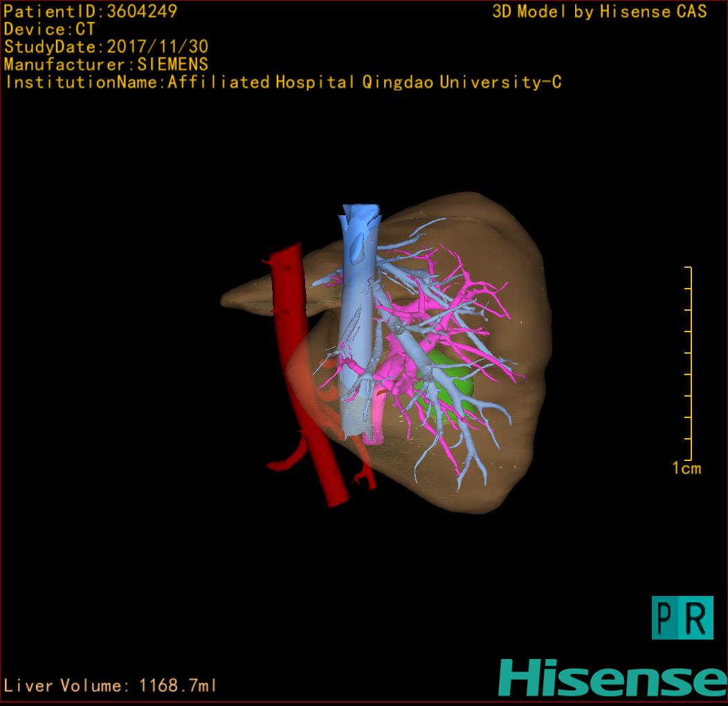Click the PatientID:3604249 text

tap(90, 11)
